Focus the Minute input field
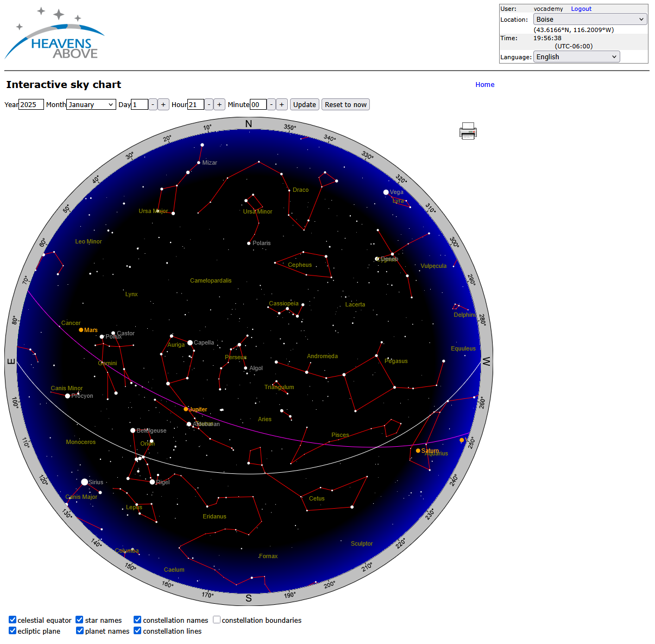This screenshot has width=655, height=644. (258, 104)
